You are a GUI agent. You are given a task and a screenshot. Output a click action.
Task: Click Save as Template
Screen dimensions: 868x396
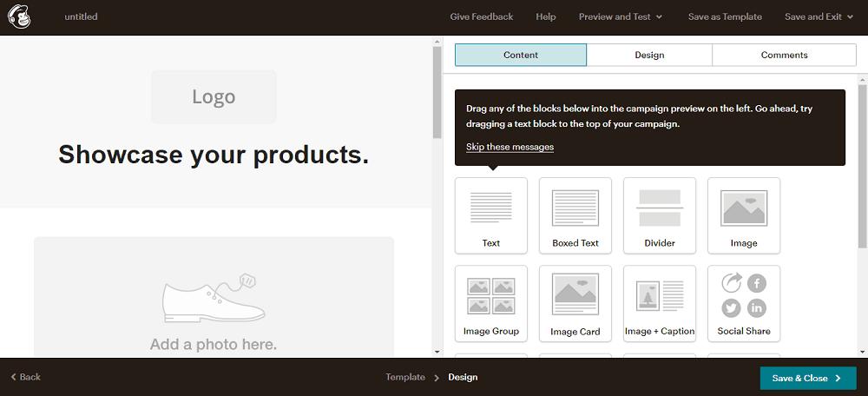[x=725, y=16]
